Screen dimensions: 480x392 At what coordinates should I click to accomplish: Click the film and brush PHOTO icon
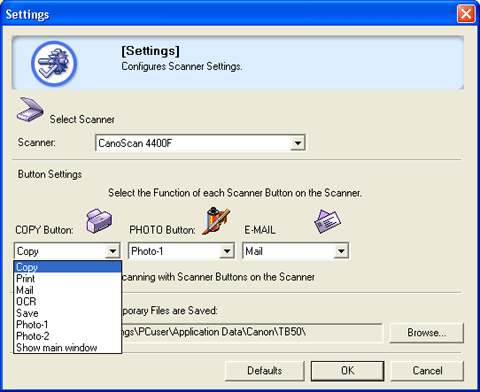(217, 221)
